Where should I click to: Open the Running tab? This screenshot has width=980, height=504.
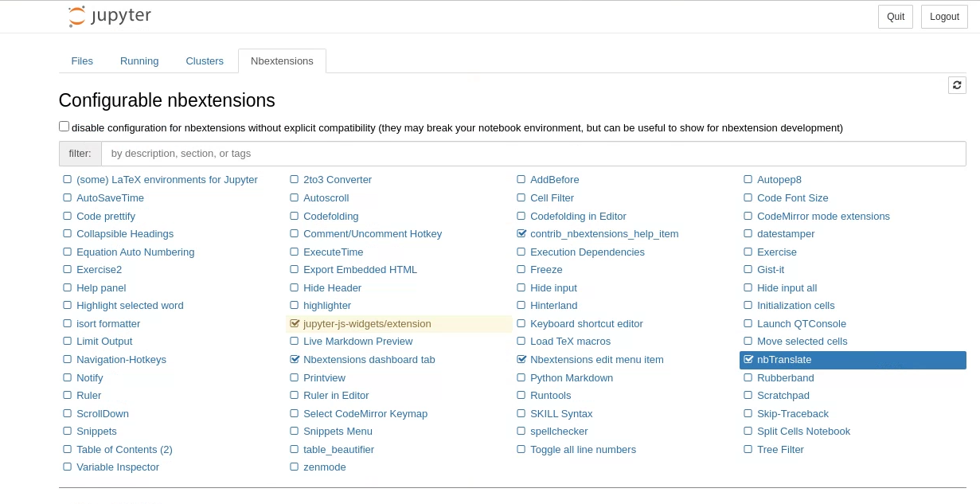(x=139, y=61)
